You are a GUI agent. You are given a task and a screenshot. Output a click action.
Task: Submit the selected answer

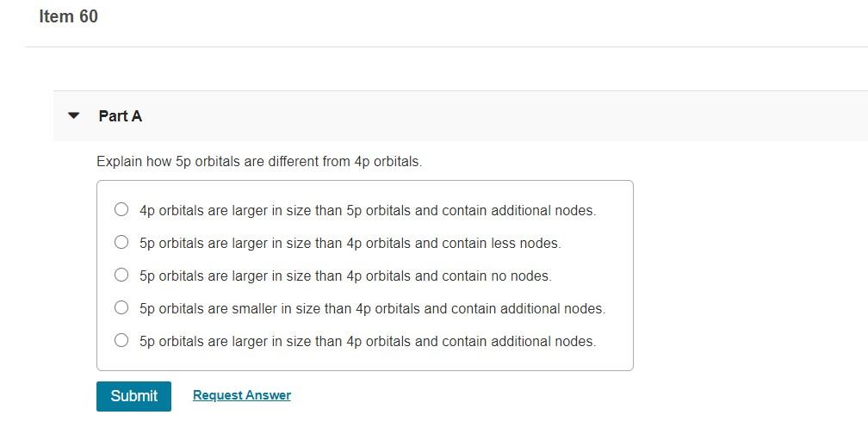tap(134, 396)
